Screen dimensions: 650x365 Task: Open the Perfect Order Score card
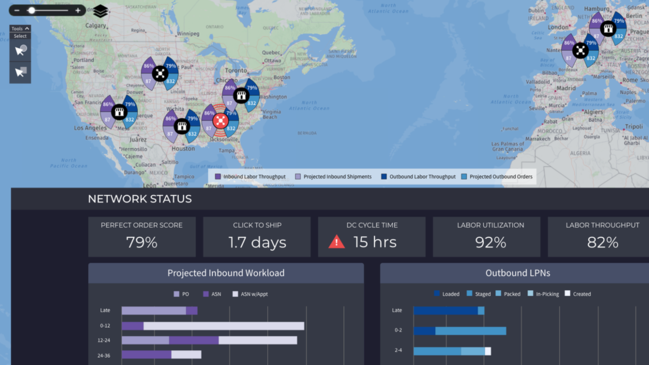click(142, 237)
